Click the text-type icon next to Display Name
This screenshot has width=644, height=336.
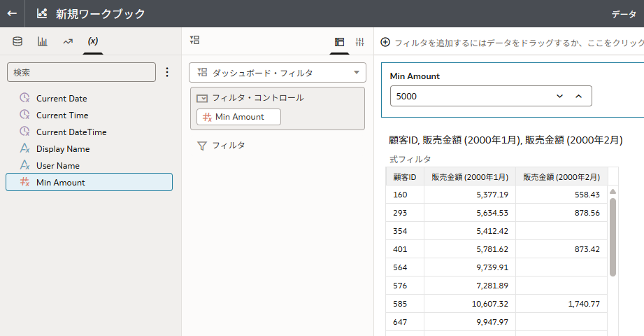pos(24,148)
